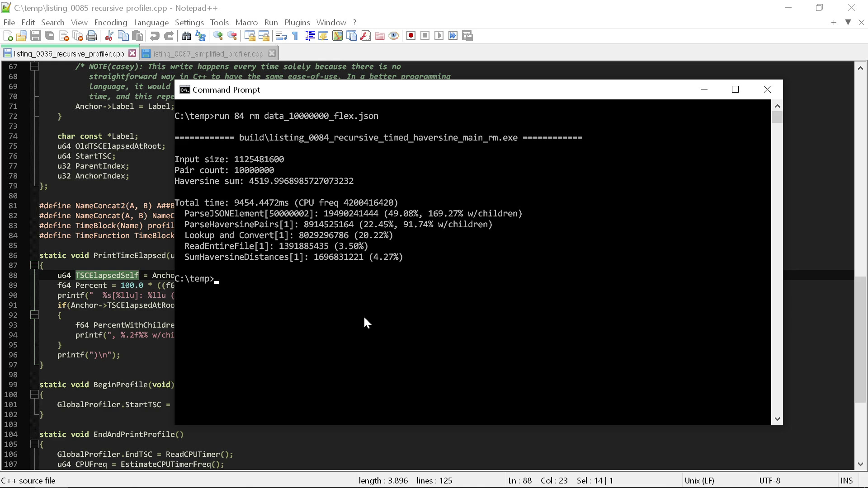
Task: Open the Language menu
Action: pyautogui.click(x=151, y=22)
